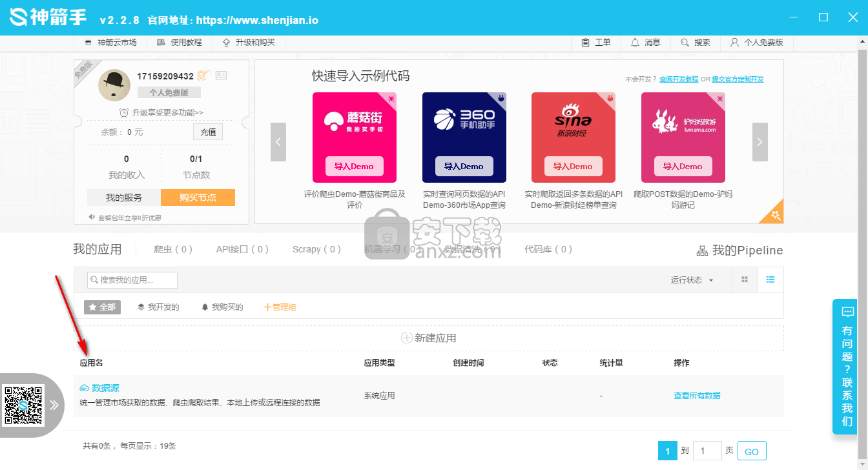This screenshot has height=470, width=868.
Task: Filter by 我开发的
Action: 158,307
